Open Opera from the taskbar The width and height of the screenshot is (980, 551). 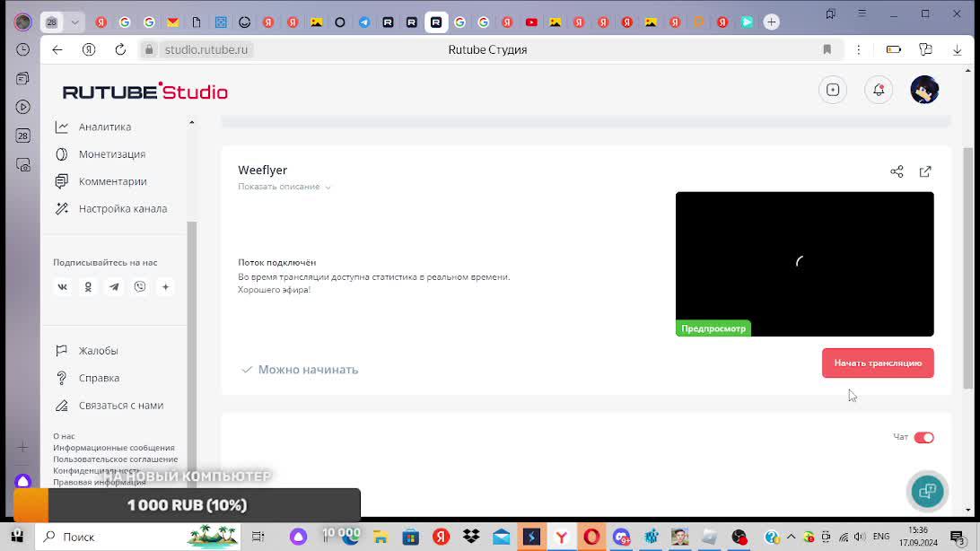click(591, 537)
